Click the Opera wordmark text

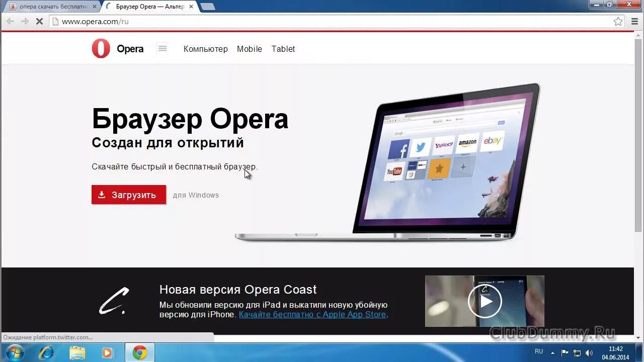point(130,49)
